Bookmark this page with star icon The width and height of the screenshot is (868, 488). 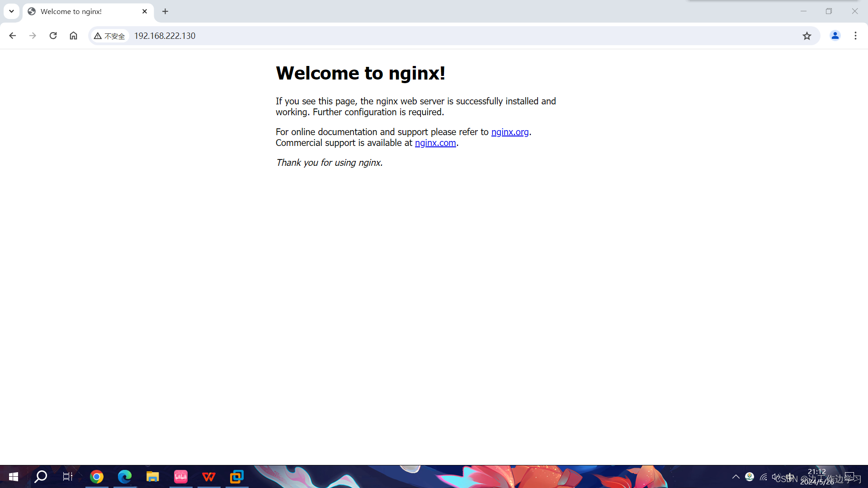pyautogui.click(x=807, y=36)
